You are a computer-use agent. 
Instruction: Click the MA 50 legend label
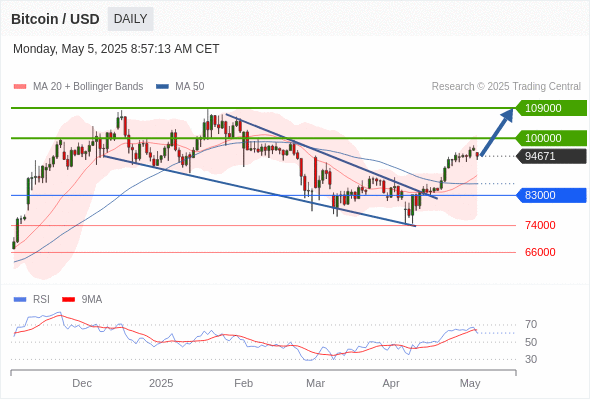(x=190, y=87)
